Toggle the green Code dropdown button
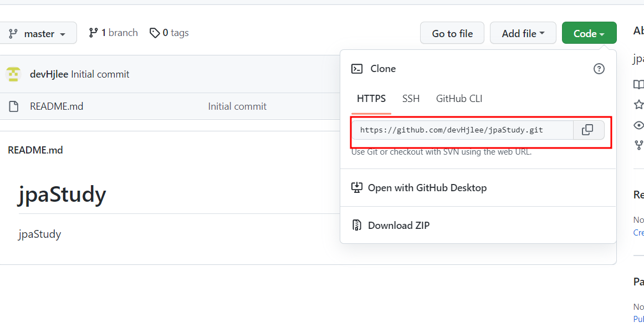 pyautogui.click(x=589, y=33)
